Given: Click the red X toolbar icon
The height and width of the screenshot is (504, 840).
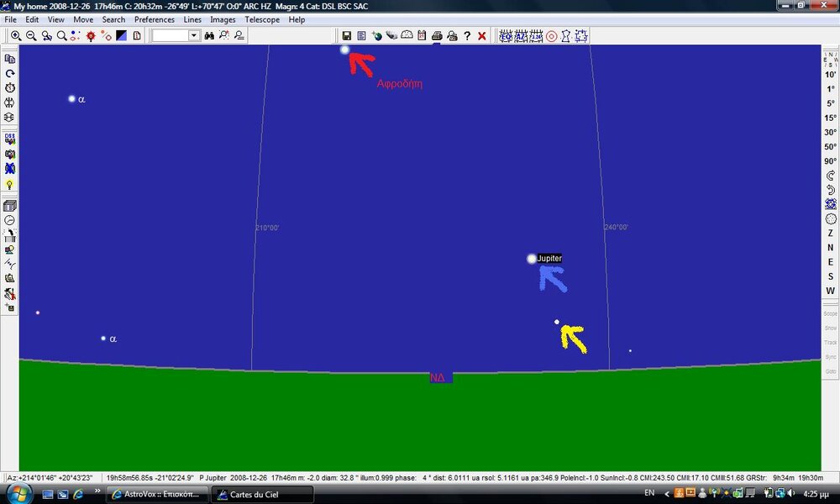Looking at the screenshot, I should pyautogui.click(x=482, y=36).
